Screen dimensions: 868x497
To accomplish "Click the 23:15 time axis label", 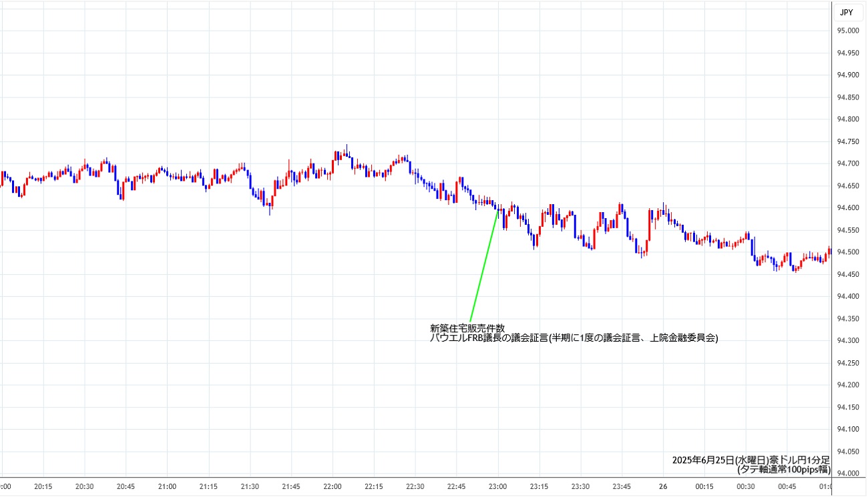I will pos(539,486).
